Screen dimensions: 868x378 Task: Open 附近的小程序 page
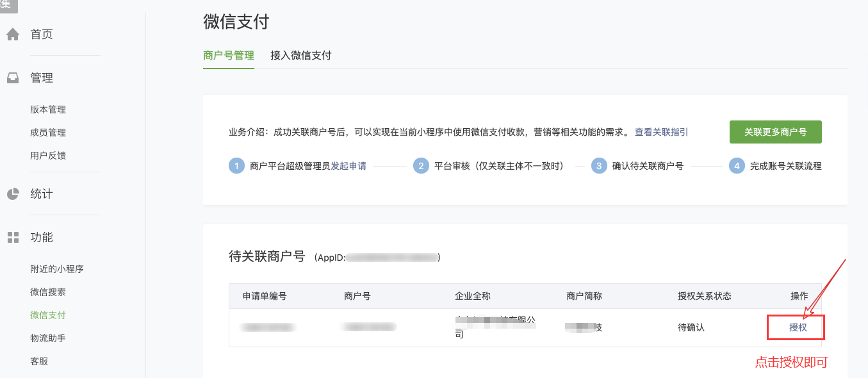[x=57, y=269]
